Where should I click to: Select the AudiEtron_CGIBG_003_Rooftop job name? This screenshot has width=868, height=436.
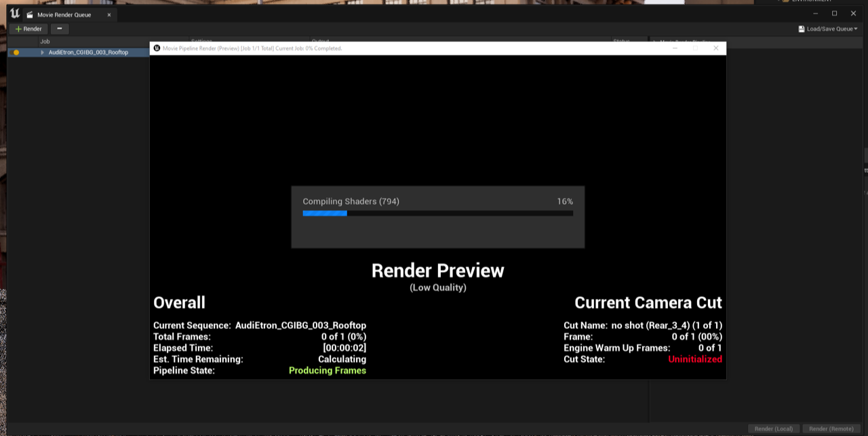pyautogui.click(x=88, y=52)
